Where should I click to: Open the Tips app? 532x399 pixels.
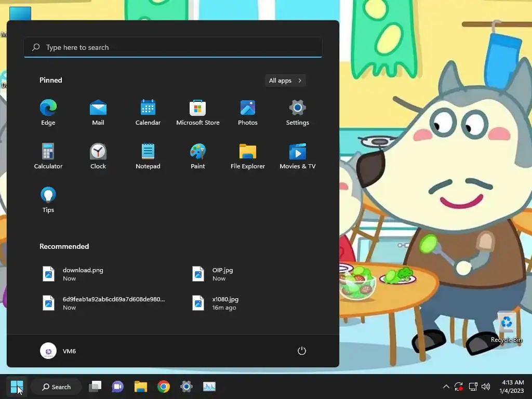coord(48,199)
